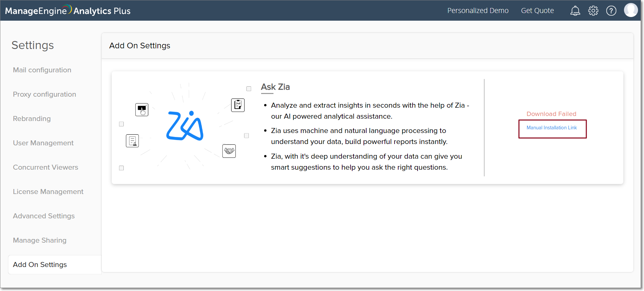Click the pointer hand presentation icon
This screenshot has width=644, height=291.
[142, 110]
